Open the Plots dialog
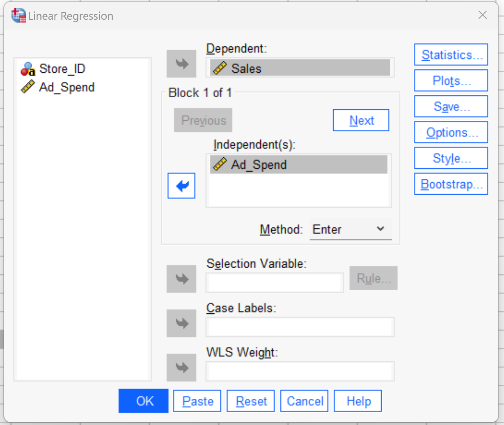Viewport: 504px width, 425px height. 450,80
